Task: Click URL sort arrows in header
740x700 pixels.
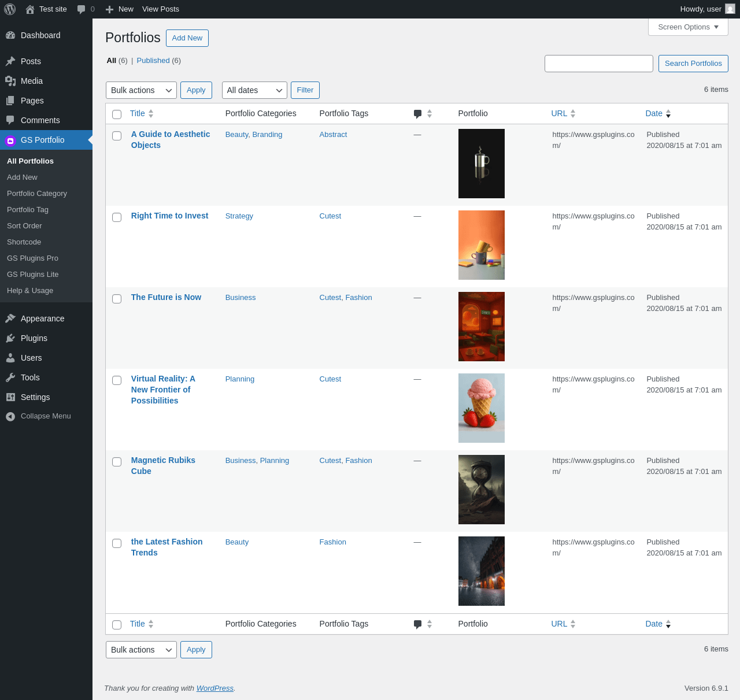Action: pos(573,114)
